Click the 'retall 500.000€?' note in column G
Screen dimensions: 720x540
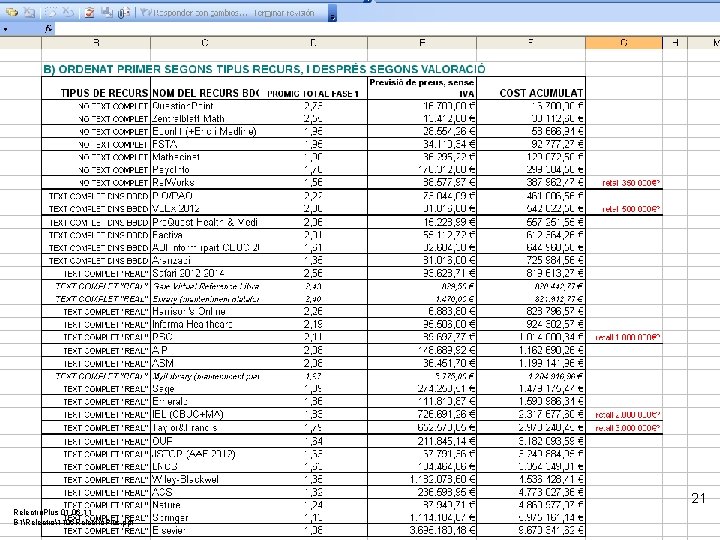[630, 209]
